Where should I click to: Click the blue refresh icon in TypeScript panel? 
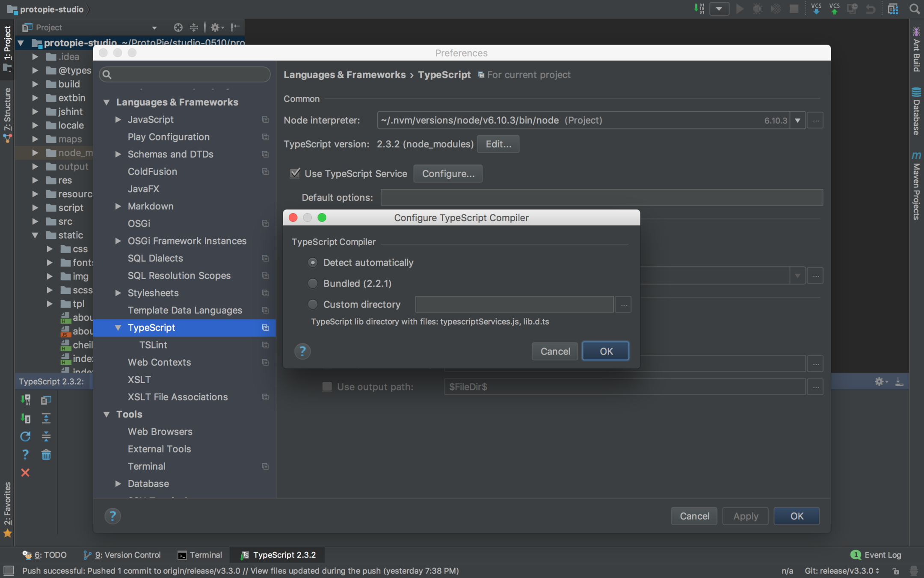tap(25, 436)
